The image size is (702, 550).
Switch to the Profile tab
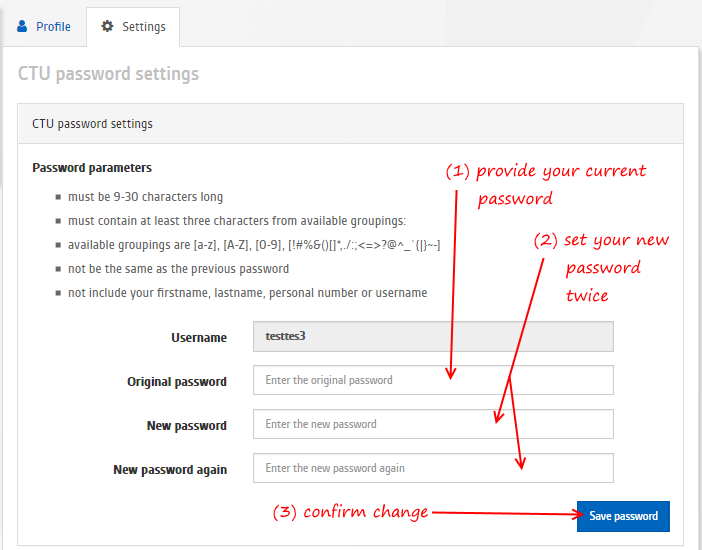tap(43, 26)
